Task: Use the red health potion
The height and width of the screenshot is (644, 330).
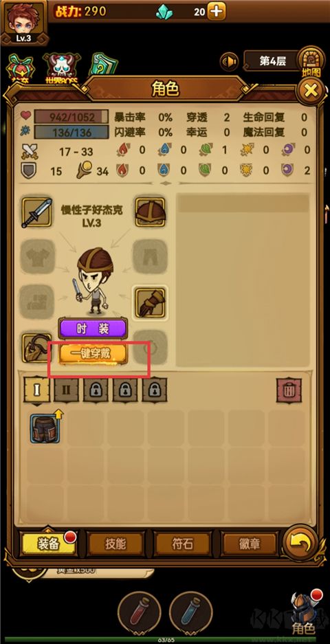Action: click(139, 613)
